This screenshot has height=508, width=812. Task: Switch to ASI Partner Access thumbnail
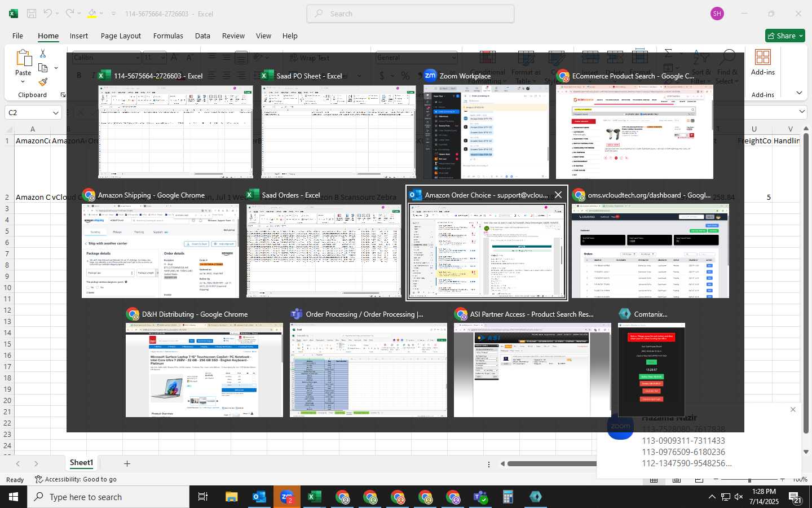tap(532, 370)
